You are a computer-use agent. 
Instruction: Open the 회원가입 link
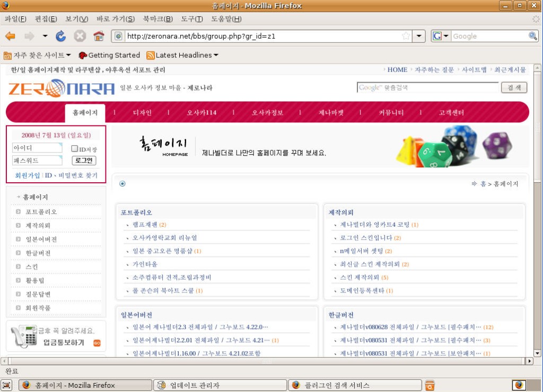[27, 175]
